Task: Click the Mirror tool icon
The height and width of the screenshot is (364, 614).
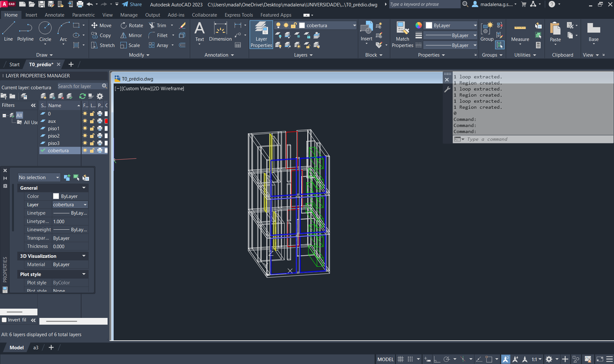Action: [123, 36]
